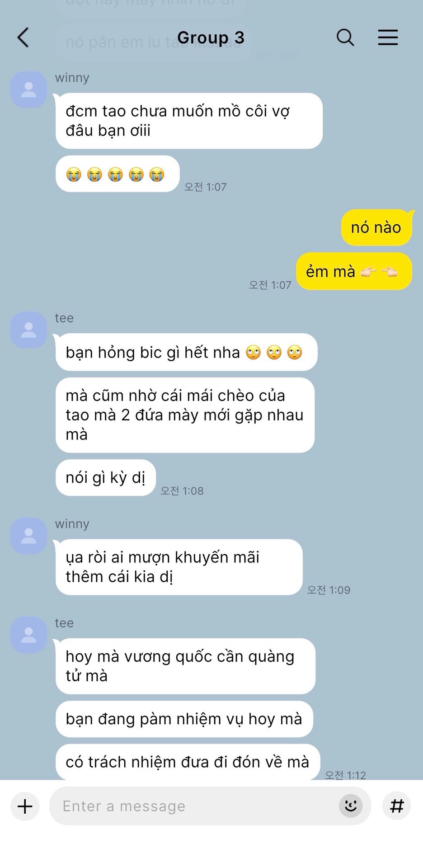Select the 'có trách nhiệm đưa đi' message
Screen dimensions: 423x868
188,762
